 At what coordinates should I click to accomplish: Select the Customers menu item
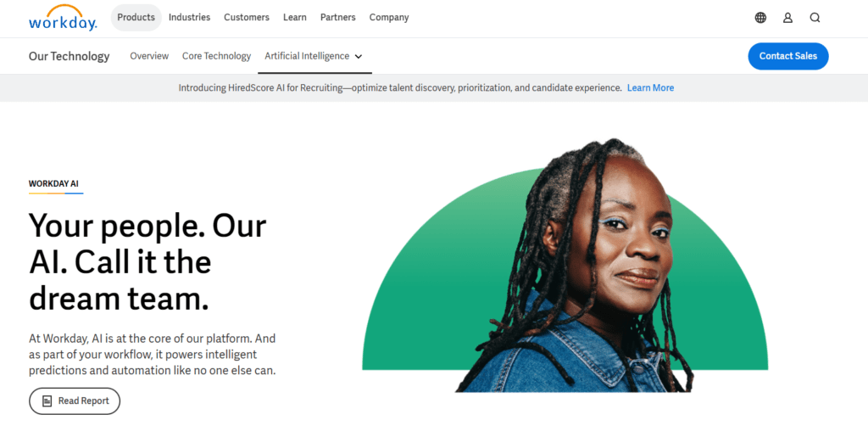[x=247, y=17]
